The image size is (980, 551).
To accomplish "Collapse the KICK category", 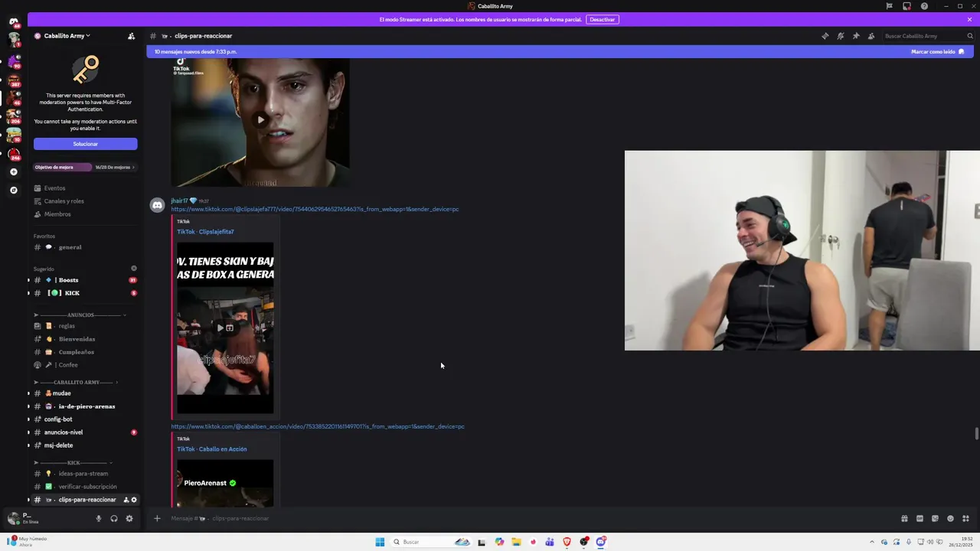I will (x=73, y=463).
